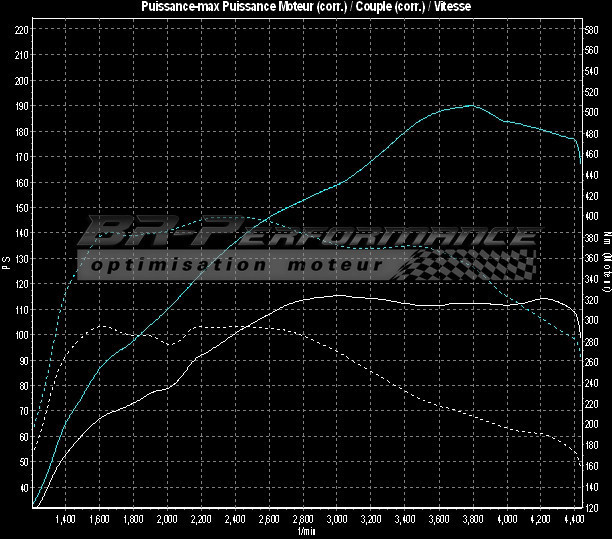
Task: Click the solid cyan curve peak near 190 PS
Action: click(x=471, y=105)
